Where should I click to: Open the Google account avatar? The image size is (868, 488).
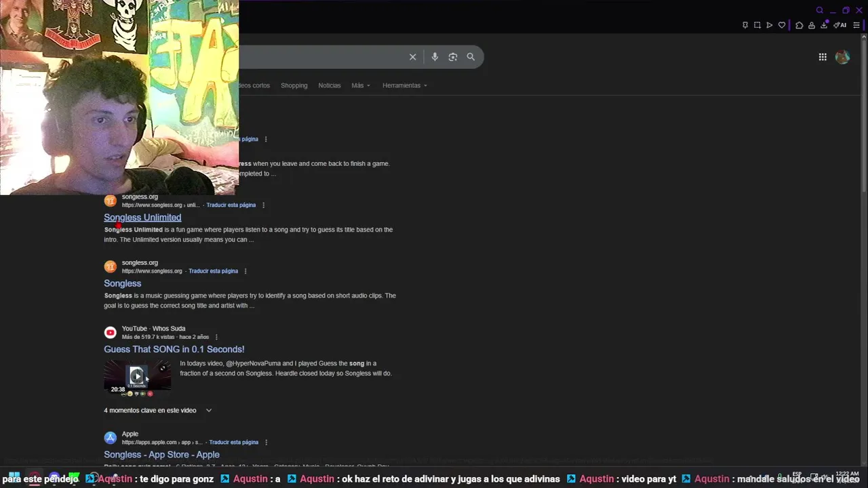coord(843,57)
